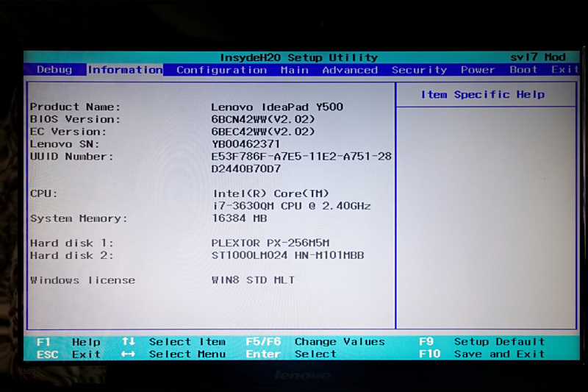Viewport: 588px width, 392px height.
Task: Open the Advanced tab
Action: pos(350,70)
